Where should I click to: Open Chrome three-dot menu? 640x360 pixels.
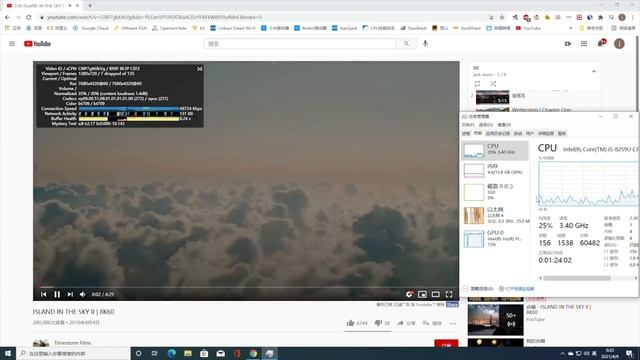click(x=633, y=17)
